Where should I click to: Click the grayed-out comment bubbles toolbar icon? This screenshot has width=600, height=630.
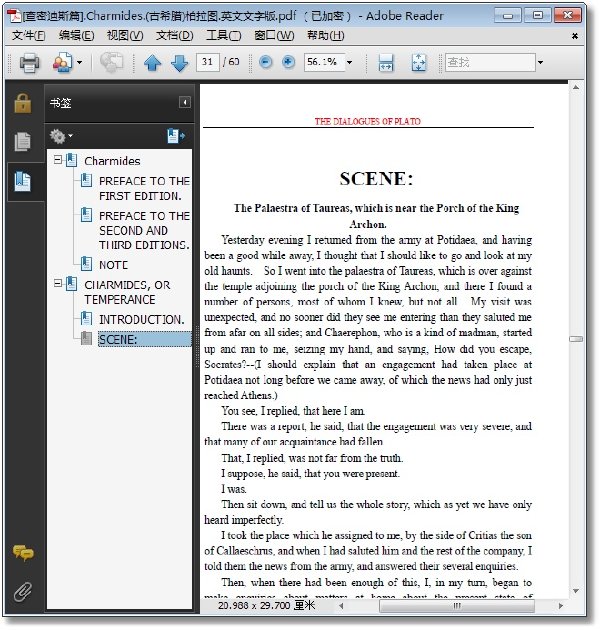[x=111, y=63]
